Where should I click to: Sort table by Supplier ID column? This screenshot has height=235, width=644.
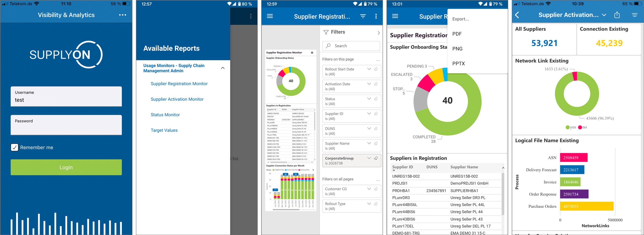[x=402, y=167]
